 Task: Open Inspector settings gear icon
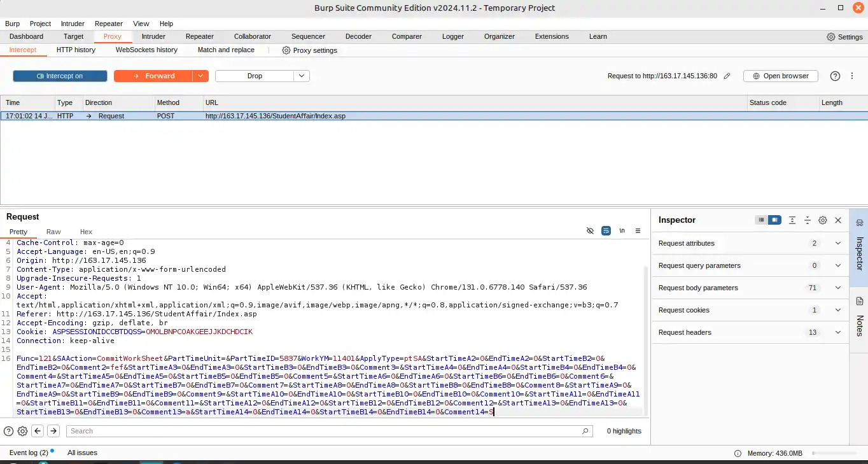823,220
